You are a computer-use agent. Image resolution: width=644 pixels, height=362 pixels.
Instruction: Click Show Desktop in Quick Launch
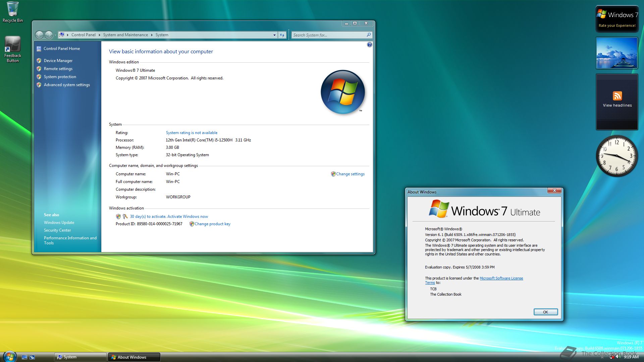tap(24, 357)
